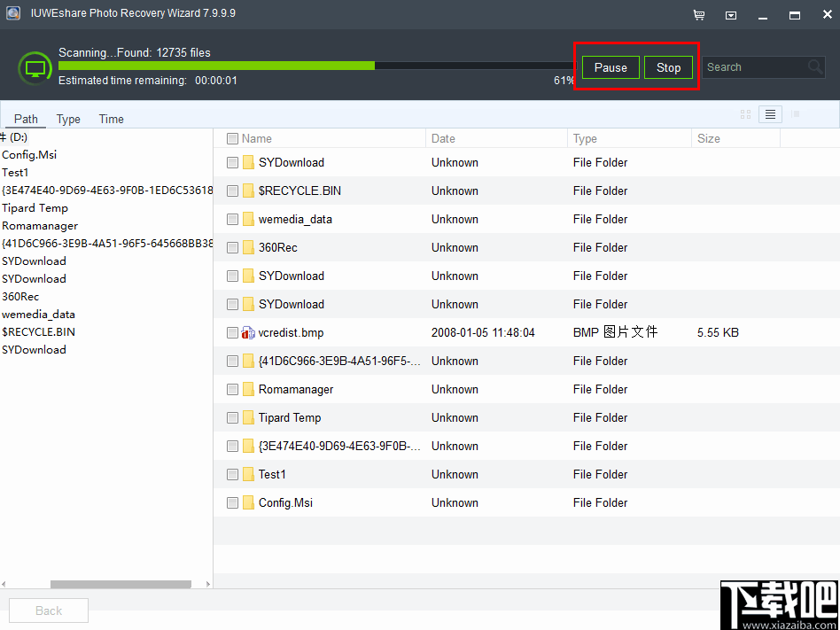Open the update/download icon in title bar
The width and height of the screenshot is (840, 630).
pos(731,14)
